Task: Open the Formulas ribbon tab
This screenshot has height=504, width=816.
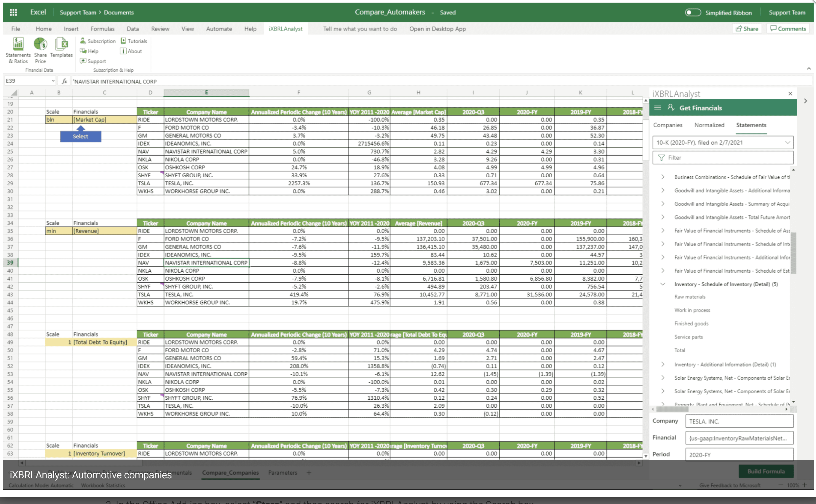Action: [x=102, y=29]
